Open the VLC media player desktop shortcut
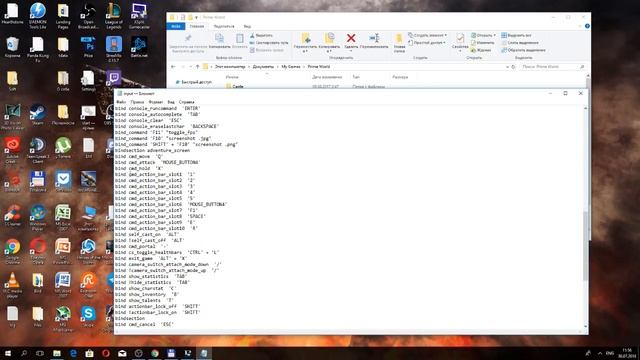Image resolution: width=640 pixels, height=360 pixels. pos(12,285)
